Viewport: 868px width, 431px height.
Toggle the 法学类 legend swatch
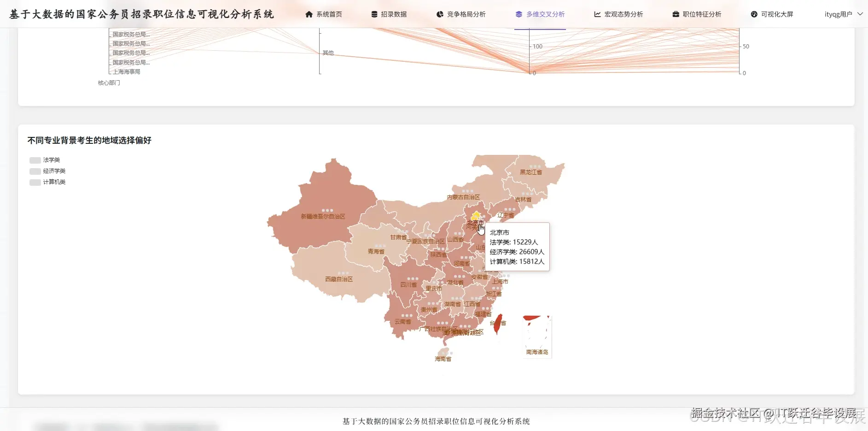coord(35,160)
